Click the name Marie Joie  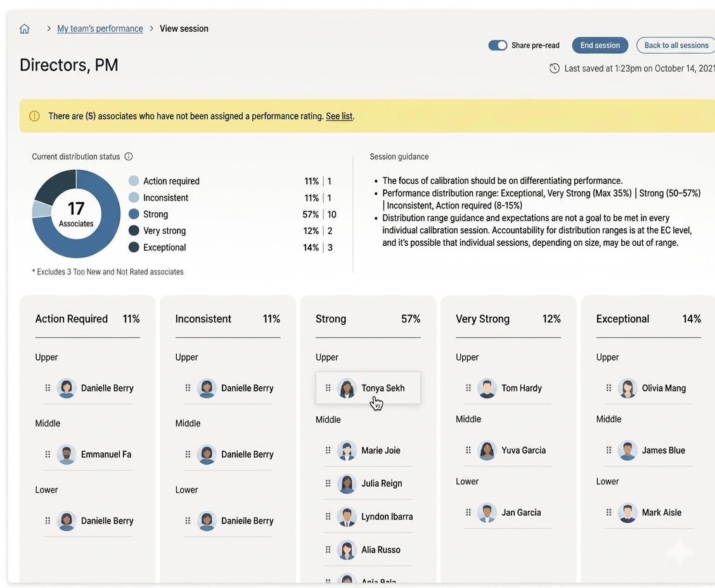(x=381, y=451)
